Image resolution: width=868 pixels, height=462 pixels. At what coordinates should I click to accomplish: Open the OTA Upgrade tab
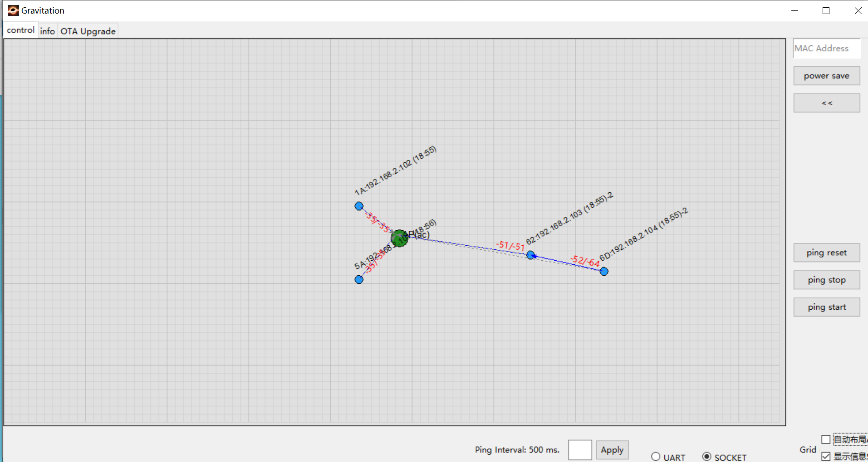click(x=88, y=31)
